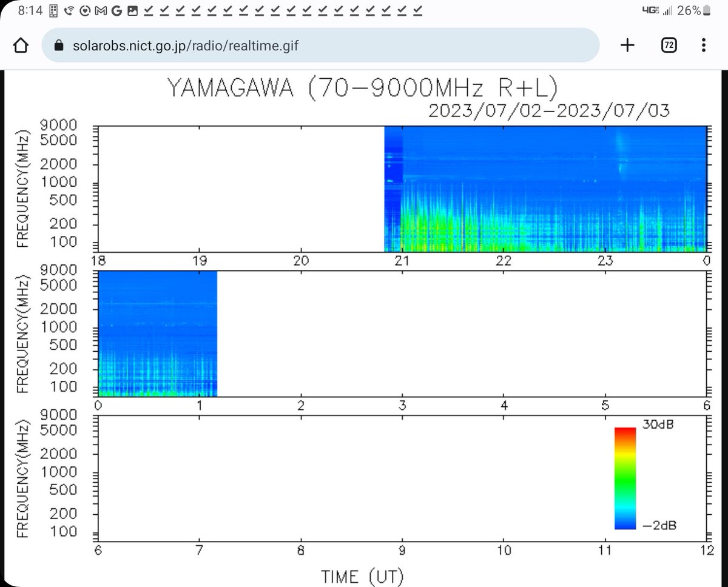Tap the 8:14 clock in status bar

32,10
